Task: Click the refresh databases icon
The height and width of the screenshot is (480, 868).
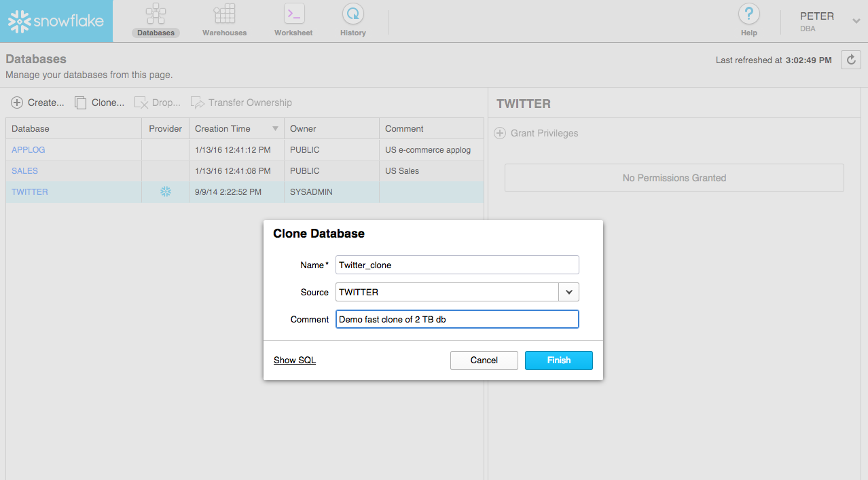Action: tap(851, 60)
